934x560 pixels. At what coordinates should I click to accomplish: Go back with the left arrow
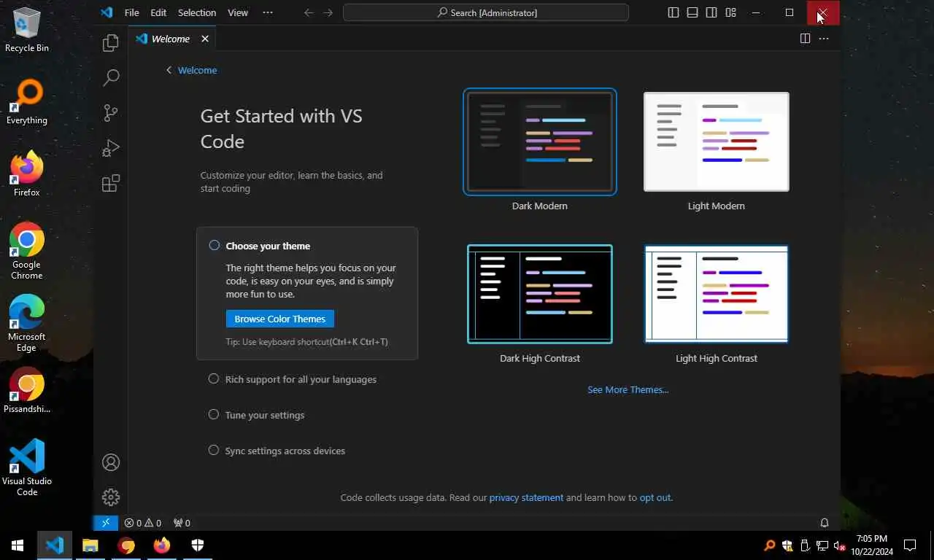(x=309, y=12)
